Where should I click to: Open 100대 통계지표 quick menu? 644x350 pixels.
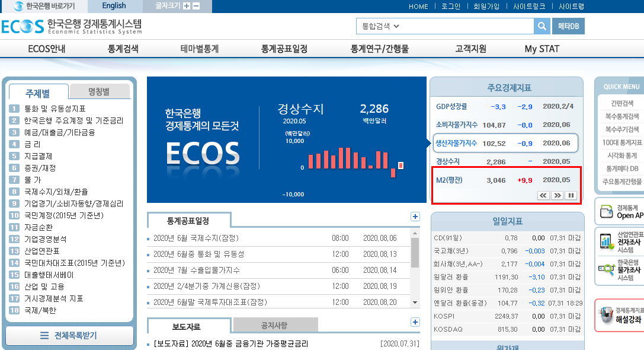622,143
